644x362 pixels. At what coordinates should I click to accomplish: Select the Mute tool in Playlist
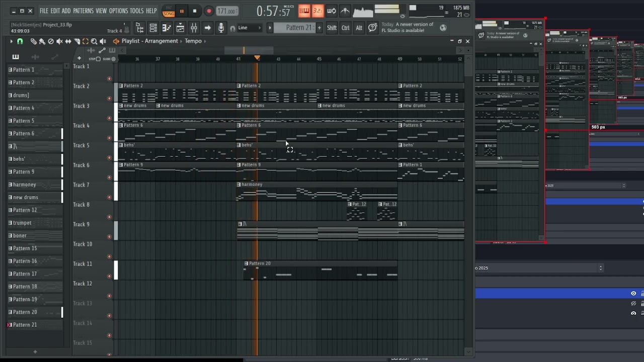[59, 41]
